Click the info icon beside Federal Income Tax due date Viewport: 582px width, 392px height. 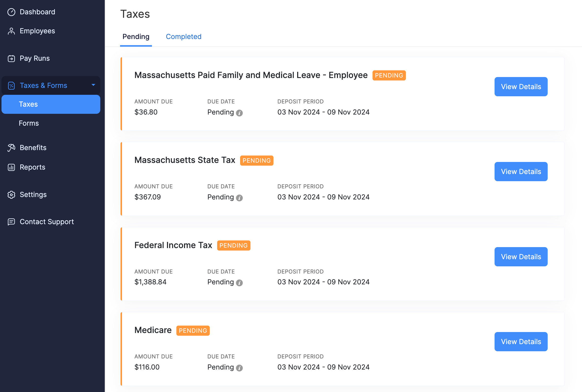(x=240, y=282)
